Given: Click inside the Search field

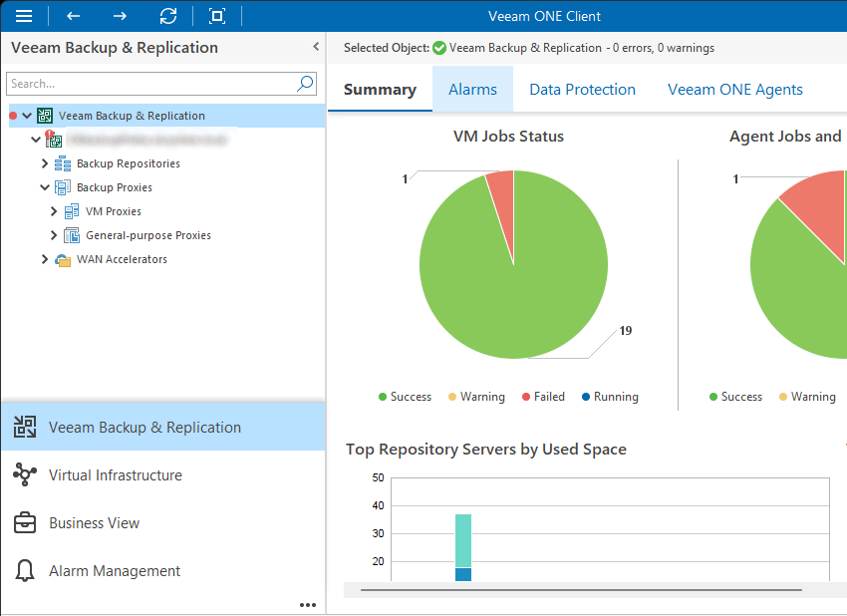Looking at the screenshot, I should click(x=149, y=84).
